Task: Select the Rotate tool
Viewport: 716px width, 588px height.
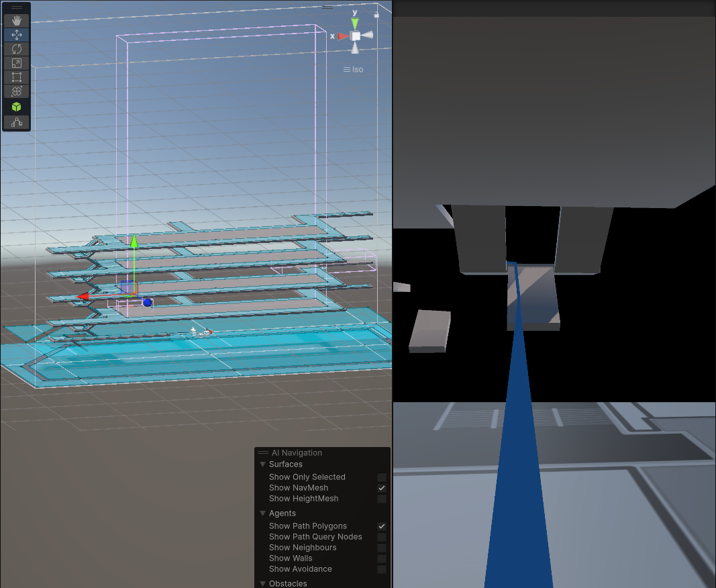Action: pyautogui.click(x=17, y=49)
